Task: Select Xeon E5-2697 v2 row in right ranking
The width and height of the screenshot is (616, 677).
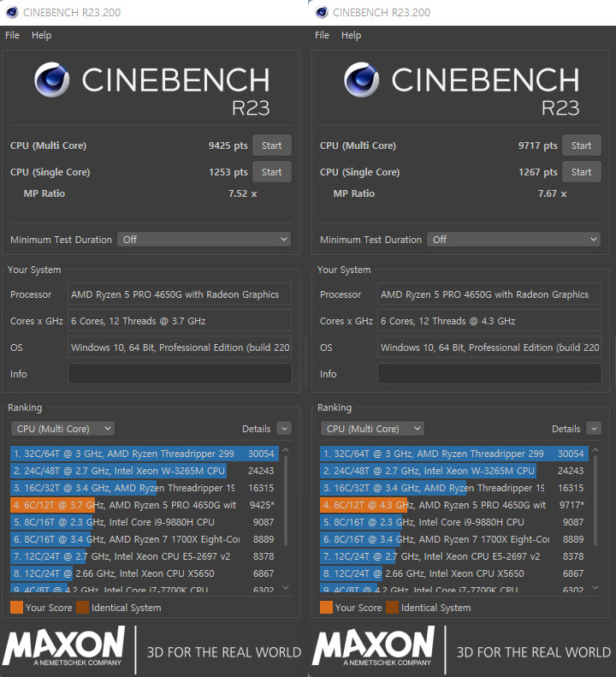Action: click(x=454, y=556)
